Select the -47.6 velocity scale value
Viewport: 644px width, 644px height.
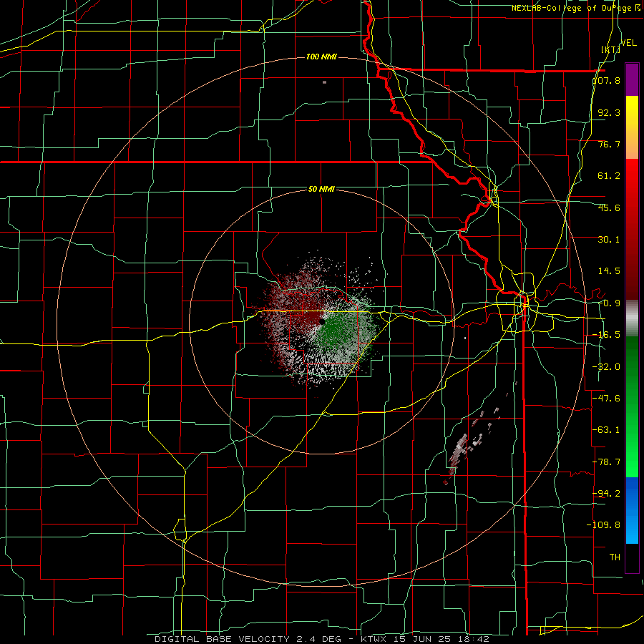[607, 399]
